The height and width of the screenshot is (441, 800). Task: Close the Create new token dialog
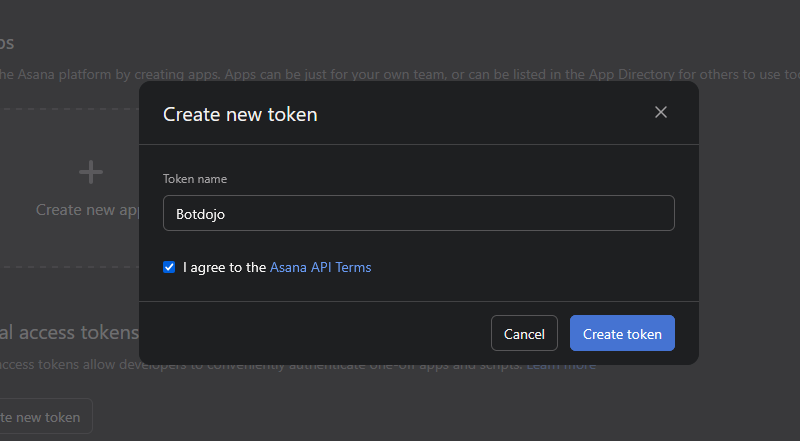point(660,112)
